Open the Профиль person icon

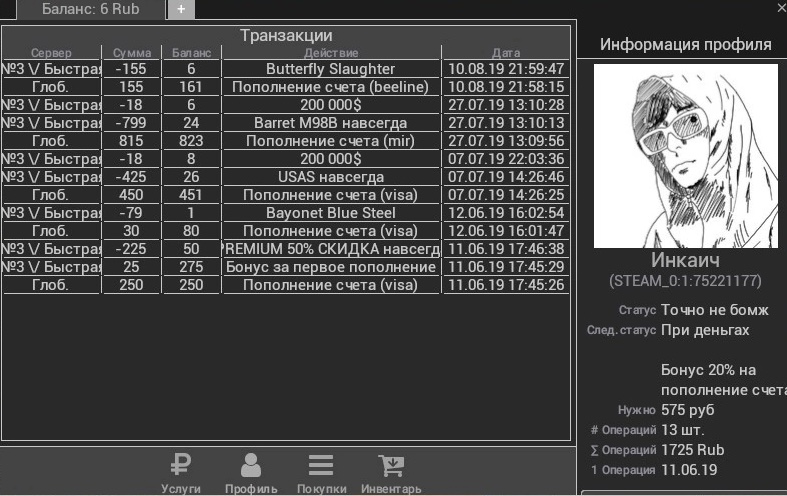point(251,466)
